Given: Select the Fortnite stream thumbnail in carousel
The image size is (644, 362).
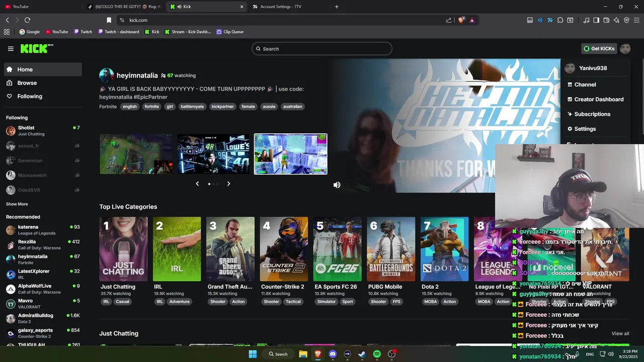Looking at the screenshot, I should [290, 154].
